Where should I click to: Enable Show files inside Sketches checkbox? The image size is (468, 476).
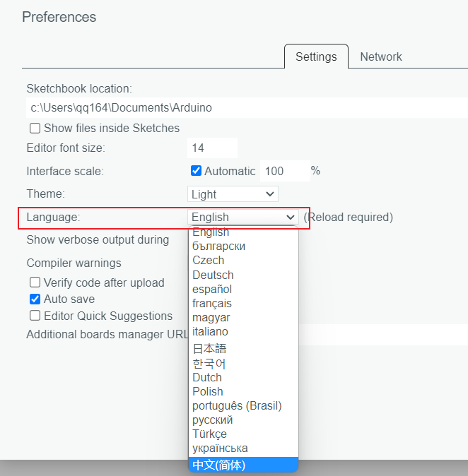35,129
